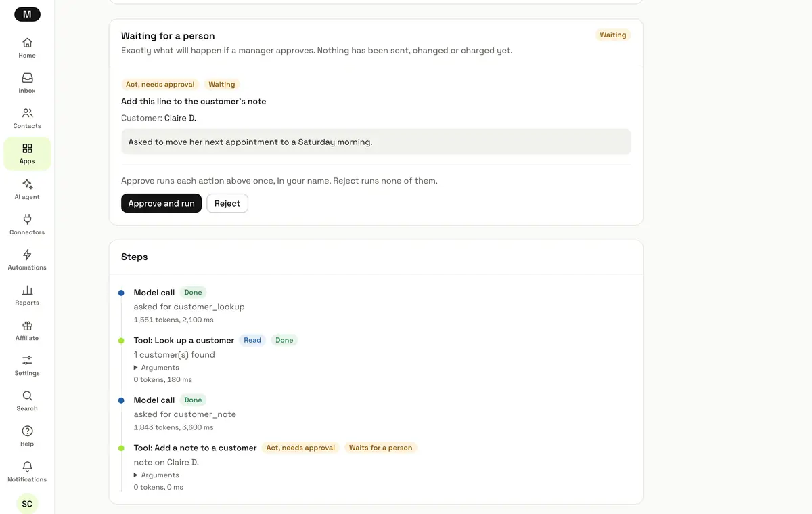Screen dimensions: 812x514
Task: Open the SC user avatar
Action: pyautogui.click(x=27, y=504)
